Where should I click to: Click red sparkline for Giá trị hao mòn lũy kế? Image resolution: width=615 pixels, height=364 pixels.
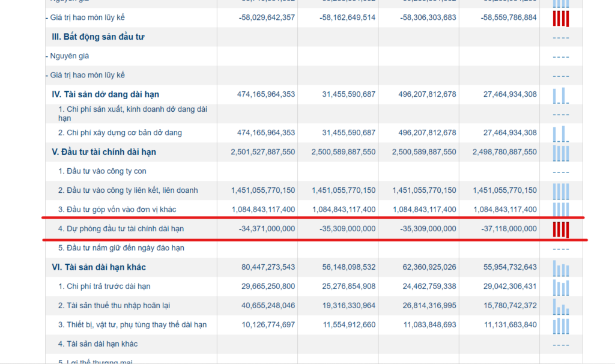tap(561, 19)
